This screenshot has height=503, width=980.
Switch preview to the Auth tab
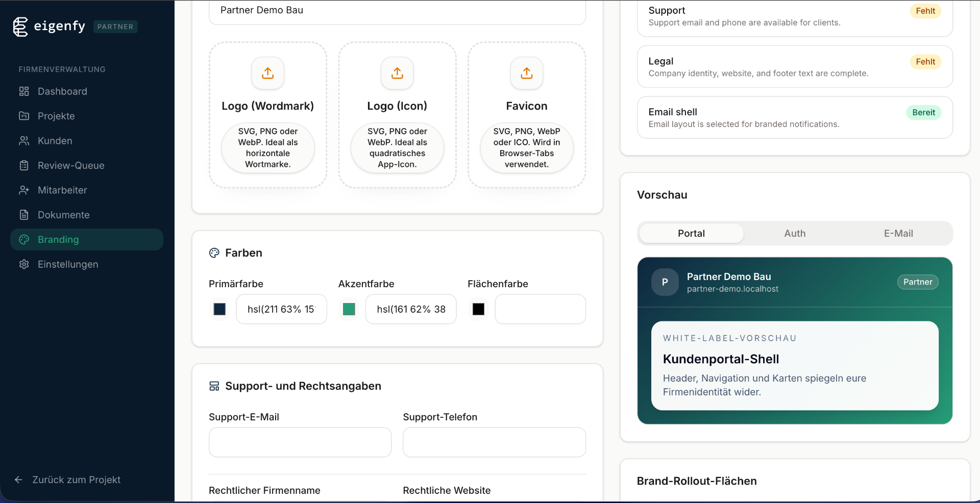click(x=795, y=234)
